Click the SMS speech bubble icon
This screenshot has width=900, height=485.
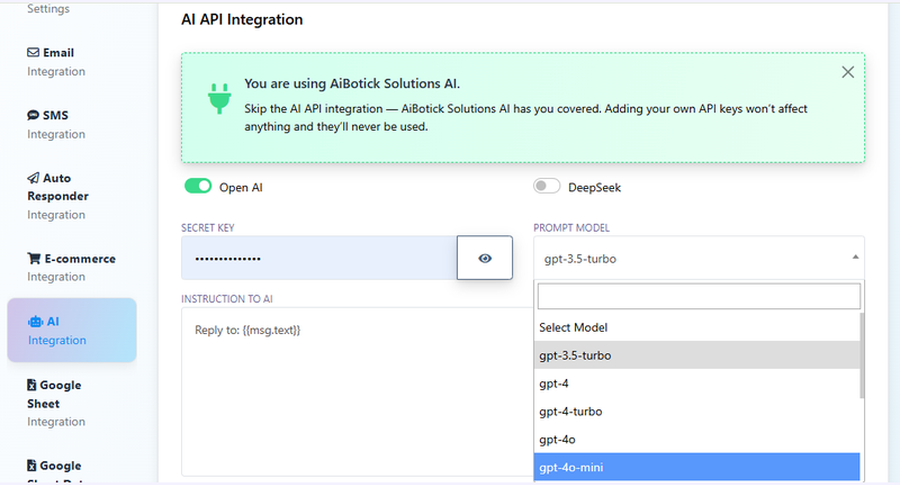[33, 116]
